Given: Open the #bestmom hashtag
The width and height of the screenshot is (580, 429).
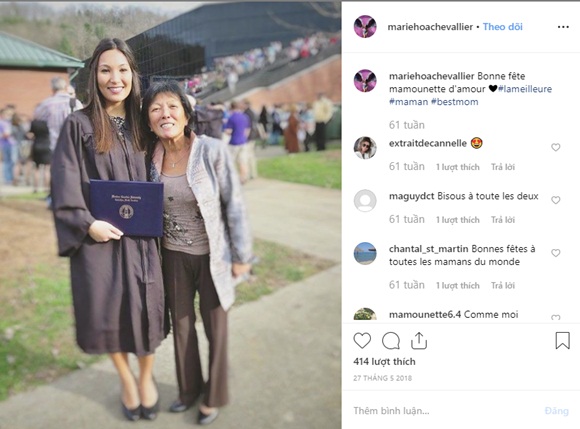Looking at the screenshot, I should [x=455, y=102].
